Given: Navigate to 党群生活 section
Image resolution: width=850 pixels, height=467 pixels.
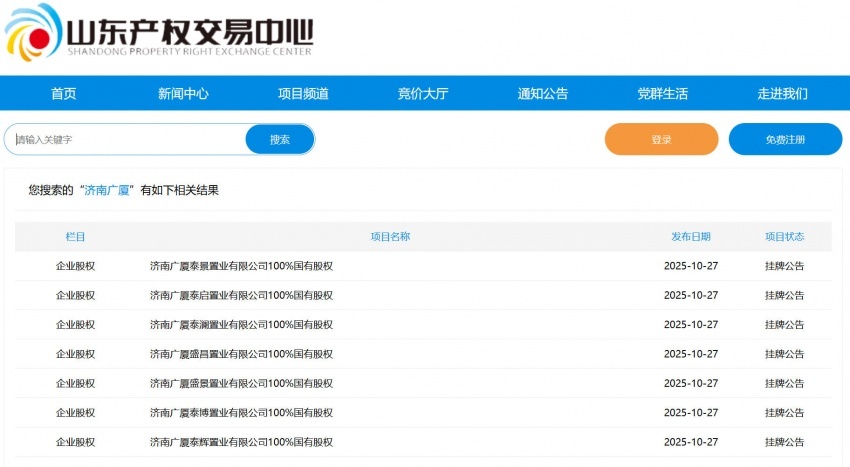Looking at the screenshot, I should pos(662,93).
